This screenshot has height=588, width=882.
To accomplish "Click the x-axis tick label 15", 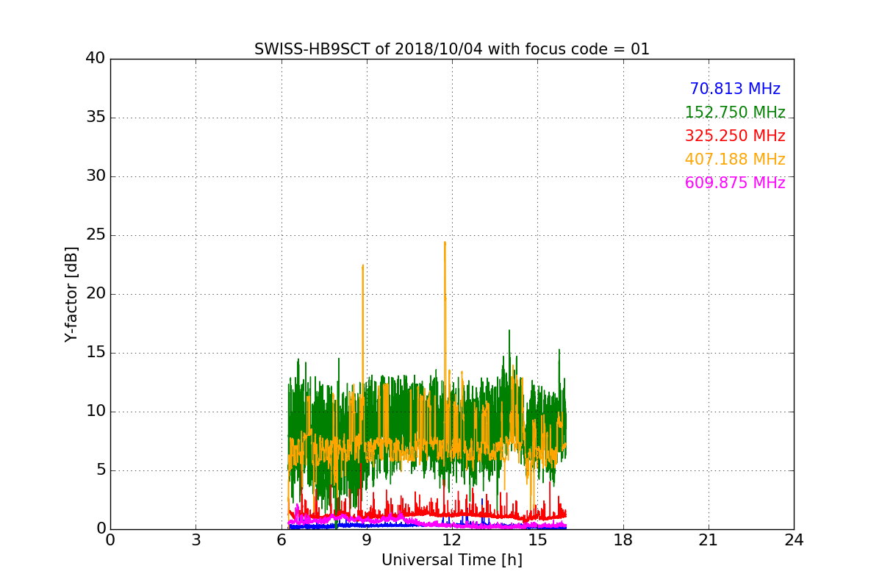I will click(537, 540).
